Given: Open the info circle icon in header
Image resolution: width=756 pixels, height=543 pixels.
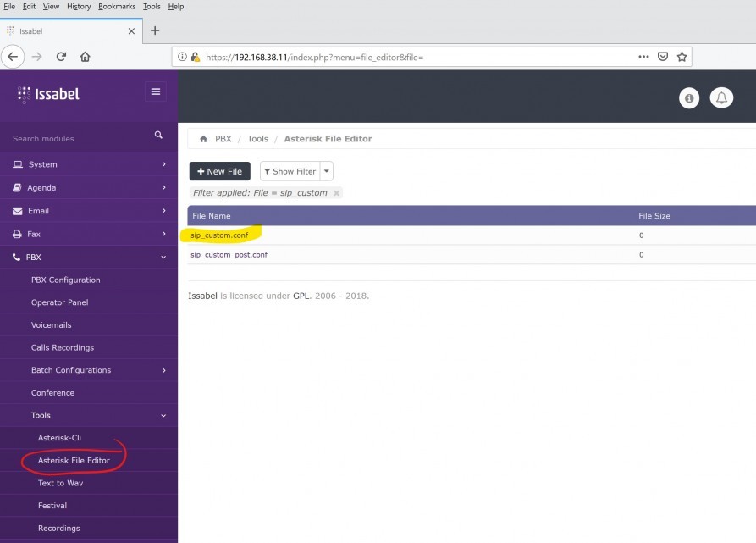Looking at the screenshot, I should coord(689,98).
